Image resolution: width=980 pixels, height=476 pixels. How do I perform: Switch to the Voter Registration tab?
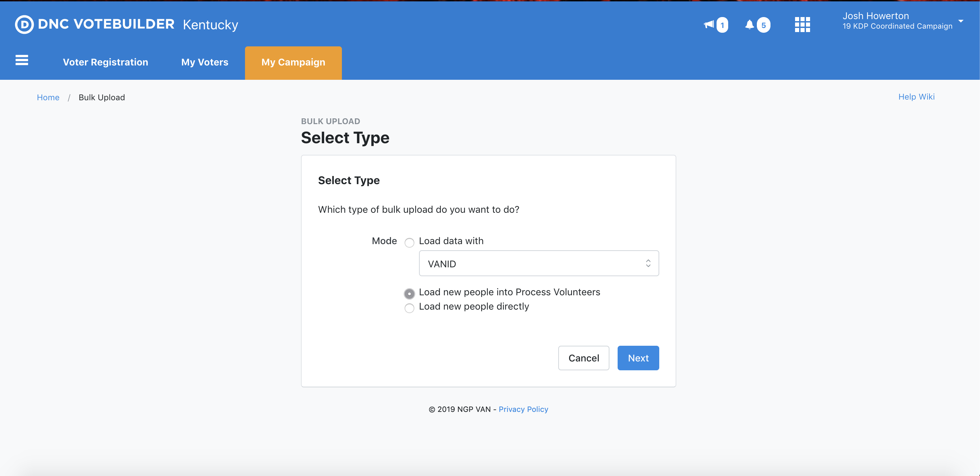pos(105,62)
